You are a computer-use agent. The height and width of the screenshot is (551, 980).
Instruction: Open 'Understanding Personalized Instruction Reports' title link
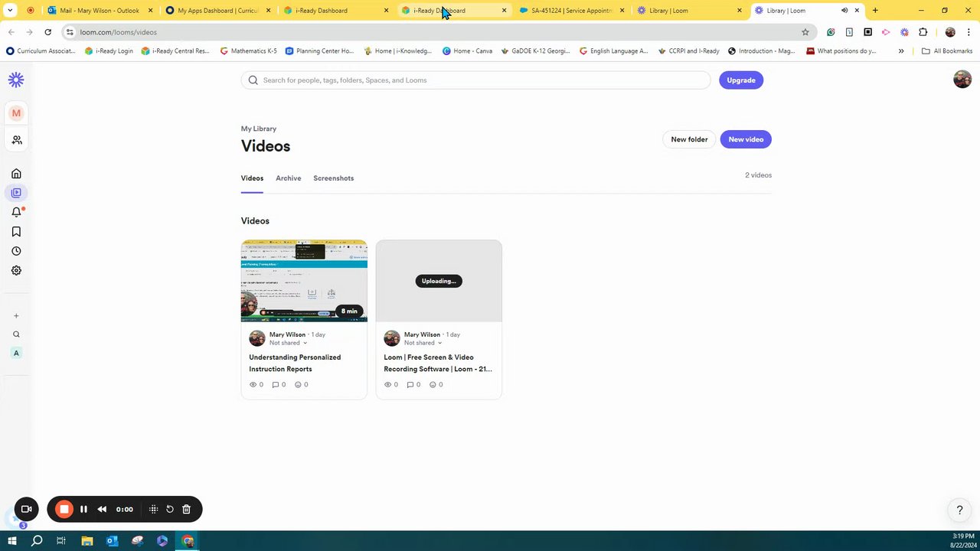(295, 363)
